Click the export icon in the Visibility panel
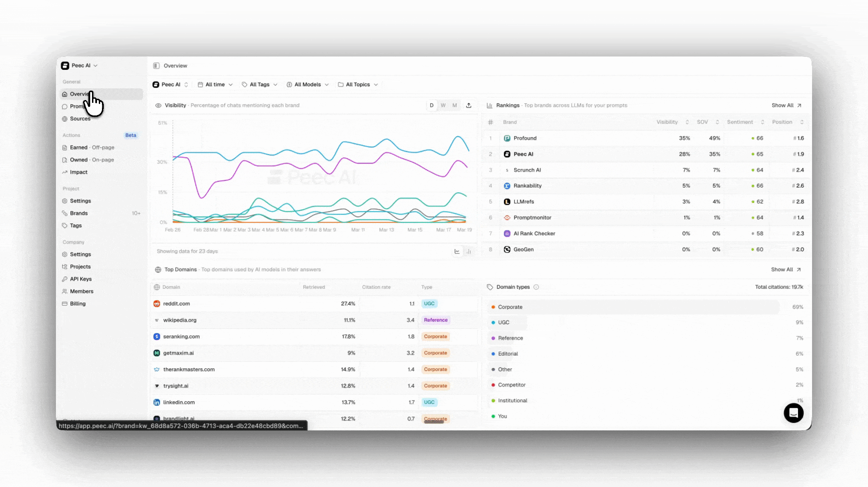 (469, 106)
